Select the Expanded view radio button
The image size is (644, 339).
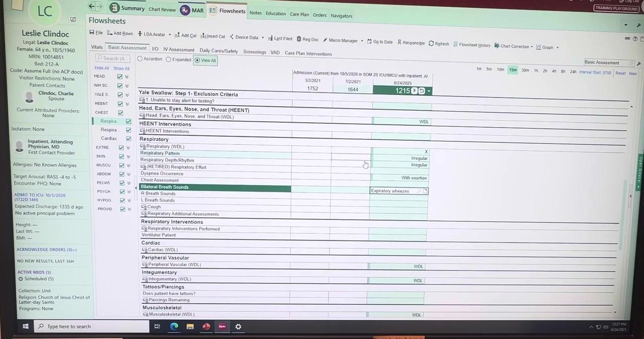[x=169, y=59]
